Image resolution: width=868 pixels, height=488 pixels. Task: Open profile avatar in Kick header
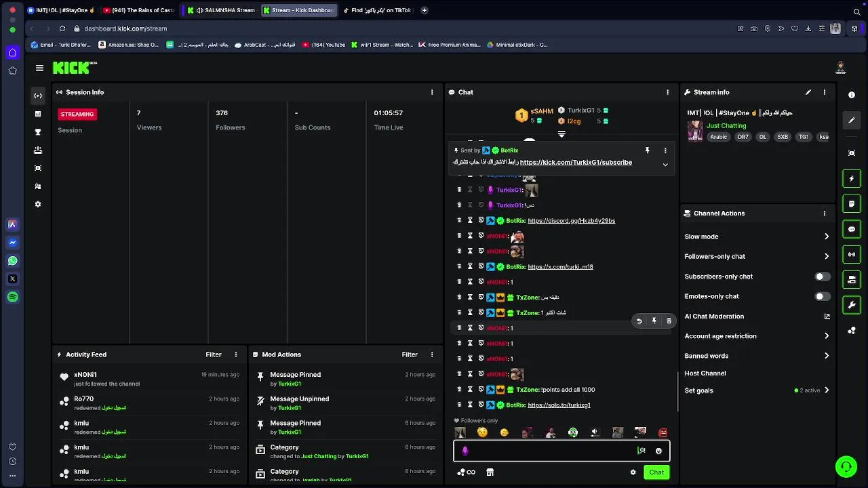point(841,68)
